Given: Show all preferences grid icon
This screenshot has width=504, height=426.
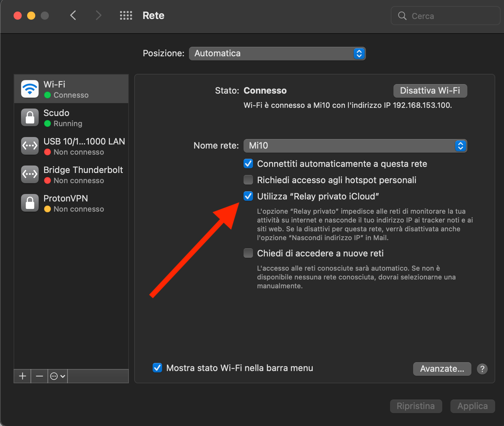Looking at the screenshot, I should [126, 15].
